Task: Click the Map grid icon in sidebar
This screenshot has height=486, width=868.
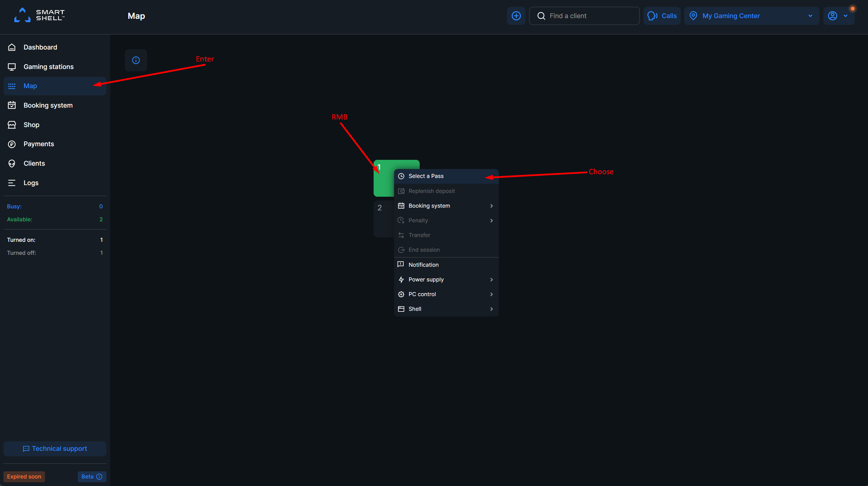Action: (x=12, y=86)
